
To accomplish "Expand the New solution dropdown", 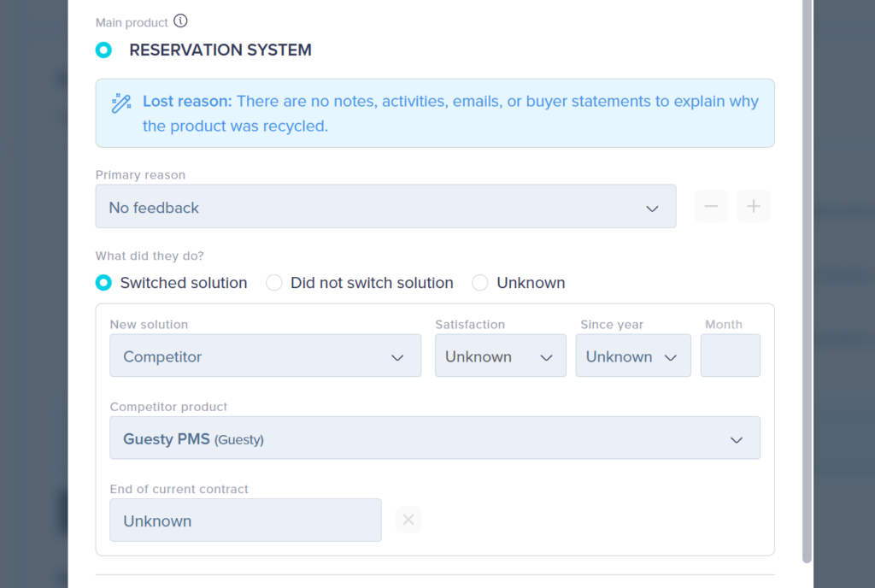I will 265,356.
